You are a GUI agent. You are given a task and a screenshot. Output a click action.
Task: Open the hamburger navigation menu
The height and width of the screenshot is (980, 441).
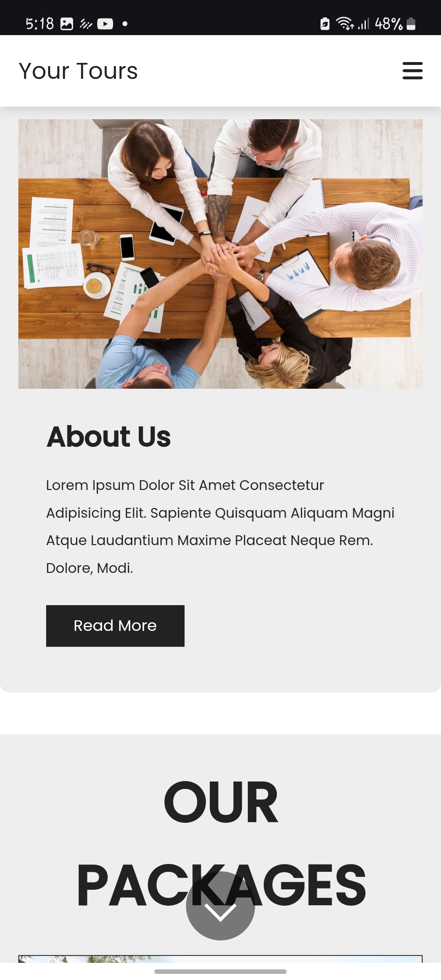coord(412,71)
